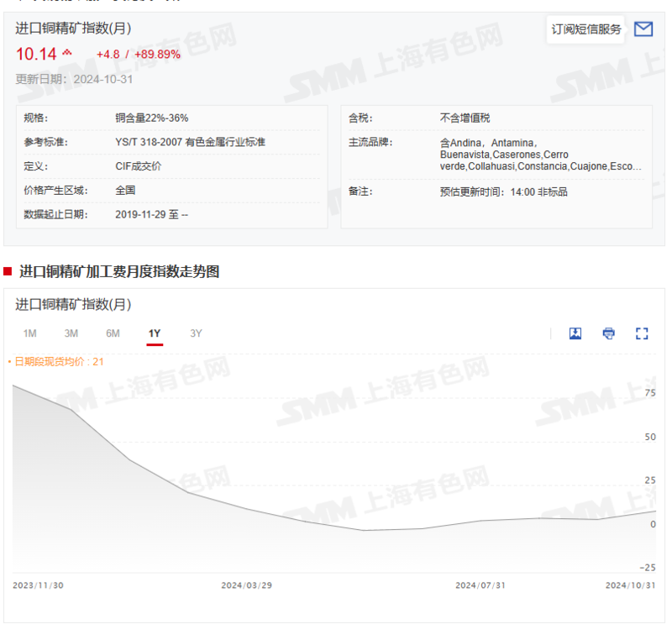
Task: Click the 10.14 index price value
Action: point(36,55)
